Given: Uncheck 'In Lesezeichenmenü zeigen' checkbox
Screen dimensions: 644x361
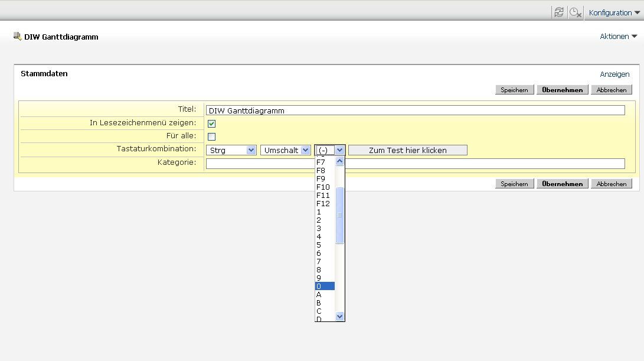Looking at the screenshot, I should click(x=211, y=123).
